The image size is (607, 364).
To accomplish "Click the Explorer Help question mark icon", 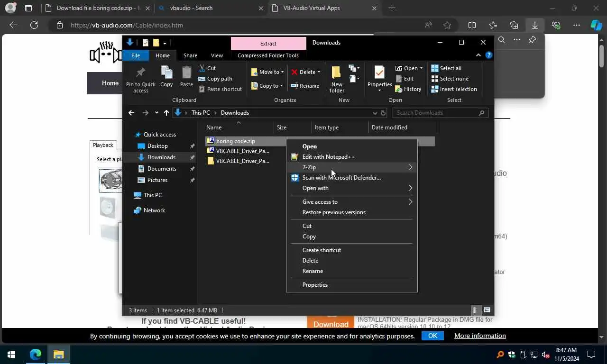I will click(489, 55).
